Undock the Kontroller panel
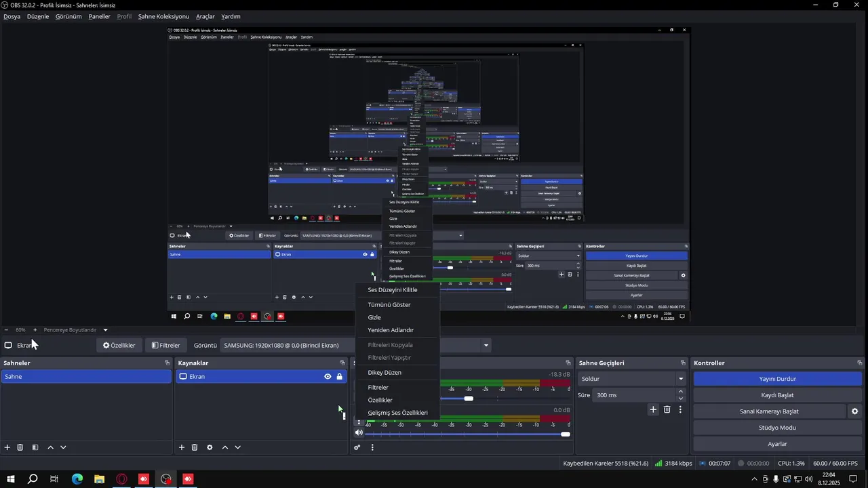Screen dimensions: 868x488 point(859,363)
